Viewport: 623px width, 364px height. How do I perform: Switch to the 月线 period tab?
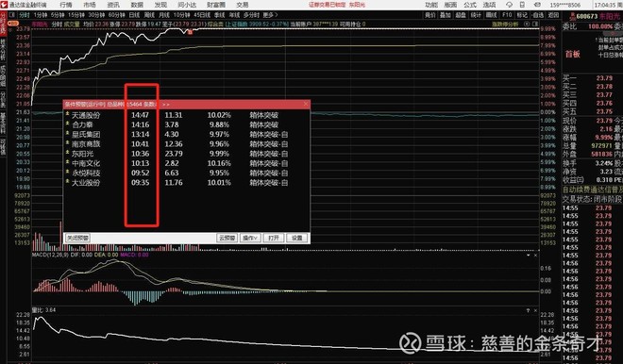(164, 15)
